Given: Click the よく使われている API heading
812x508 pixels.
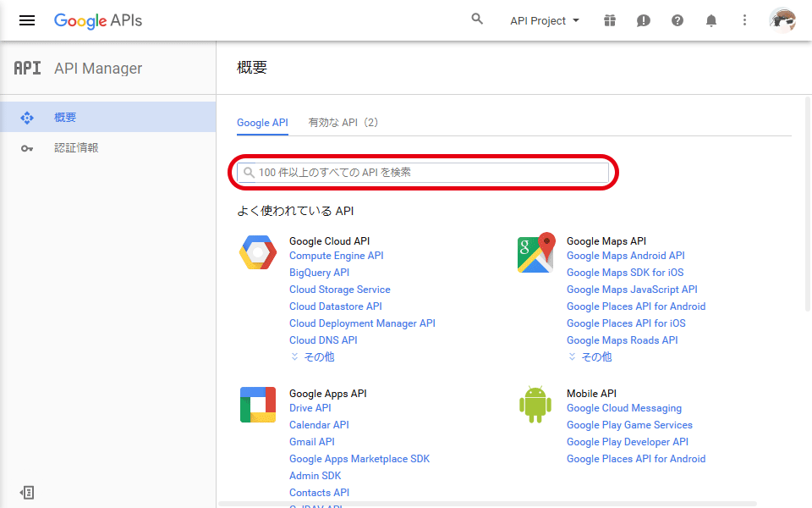Looking at the screenshot, I should coord(295,211).
